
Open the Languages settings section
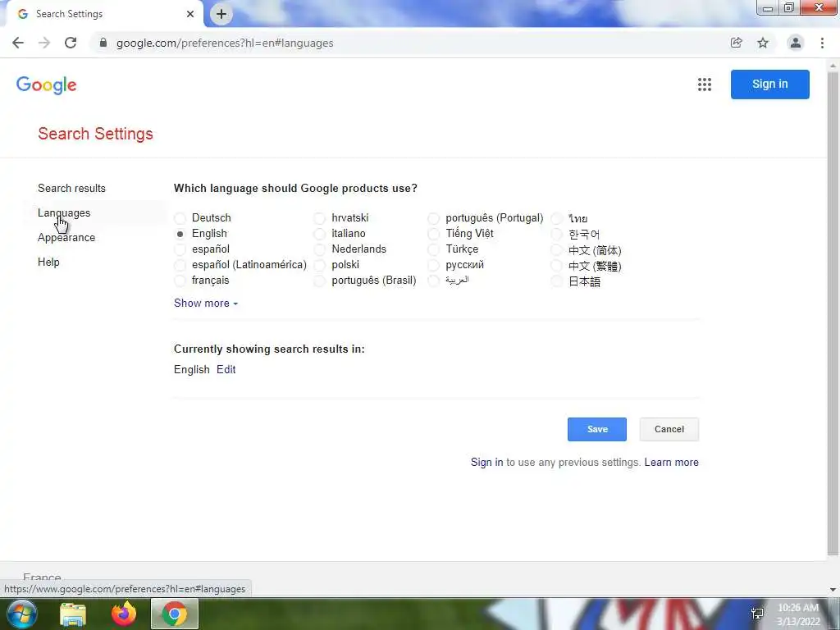tap(64, 212)
